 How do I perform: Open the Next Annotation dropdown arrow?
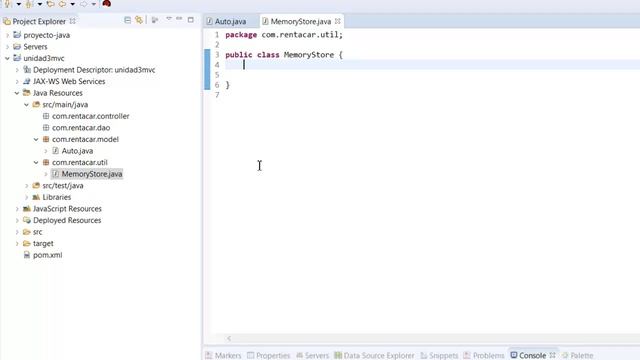point(18,4)
